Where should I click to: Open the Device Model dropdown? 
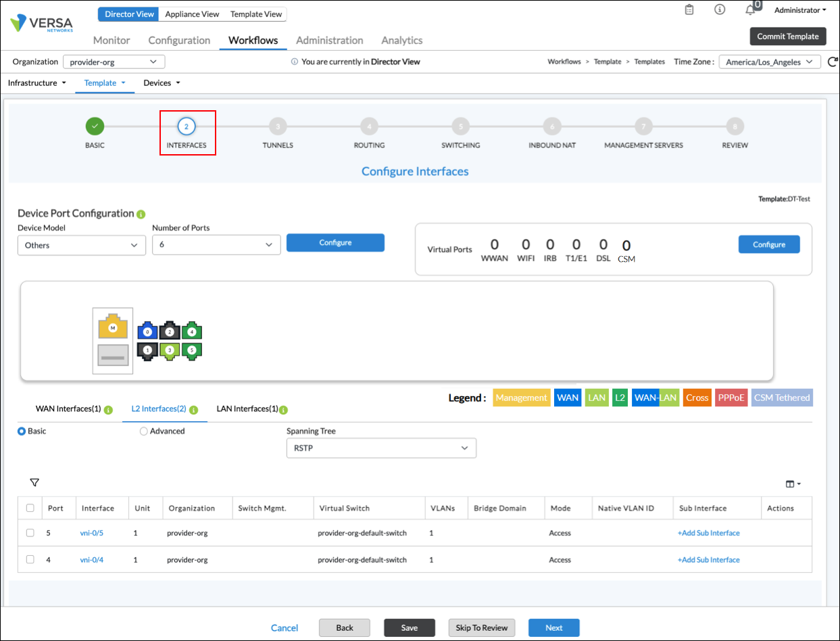81,245
